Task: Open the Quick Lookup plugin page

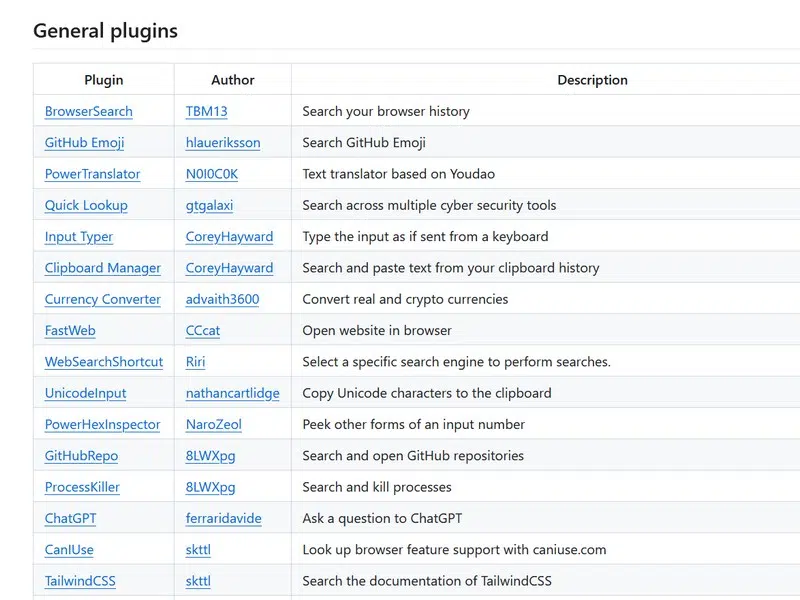Action: (x=86, y=205)
